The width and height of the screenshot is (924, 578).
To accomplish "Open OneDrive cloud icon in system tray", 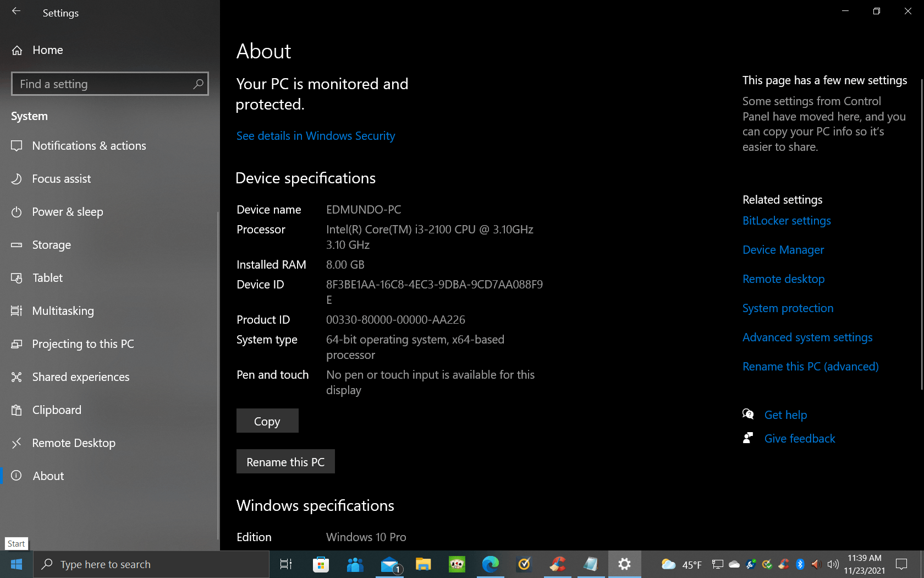I will pyautogui.click(x=734, y=564).
